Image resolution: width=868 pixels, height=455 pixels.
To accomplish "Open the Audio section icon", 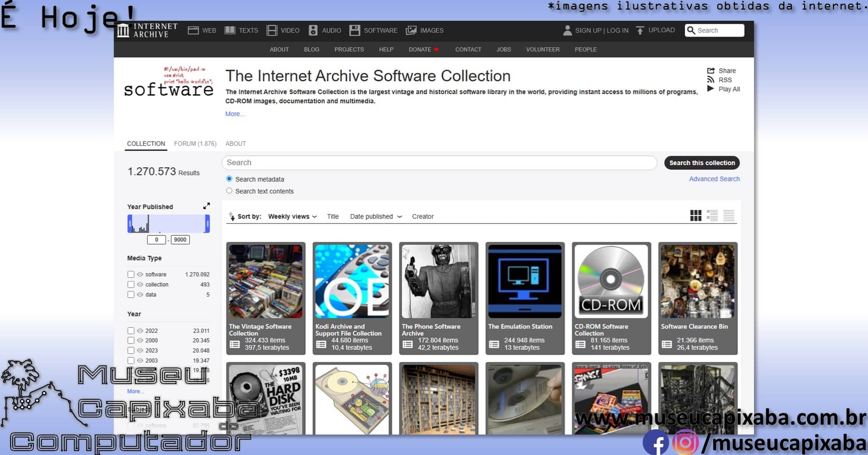I will [313, 31].
